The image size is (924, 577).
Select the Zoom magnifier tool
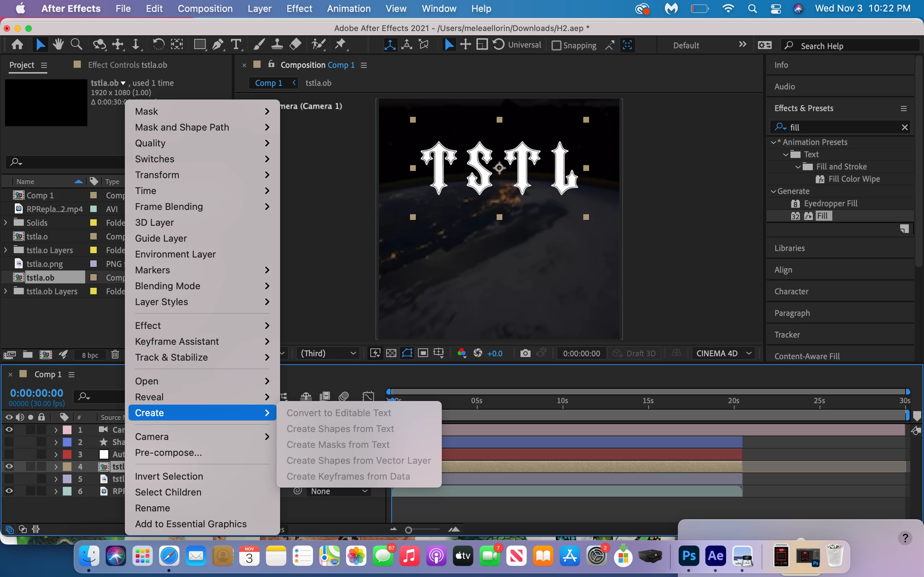(x=77, y=45)
